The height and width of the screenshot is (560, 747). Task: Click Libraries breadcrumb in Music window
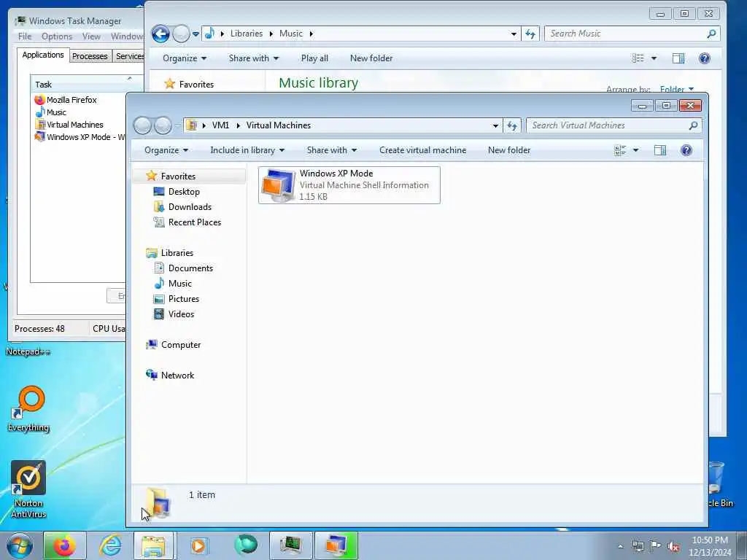point(247,34)
